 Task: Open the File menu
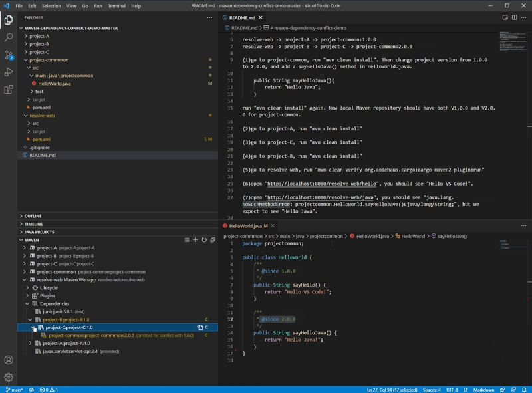[19, 6]
